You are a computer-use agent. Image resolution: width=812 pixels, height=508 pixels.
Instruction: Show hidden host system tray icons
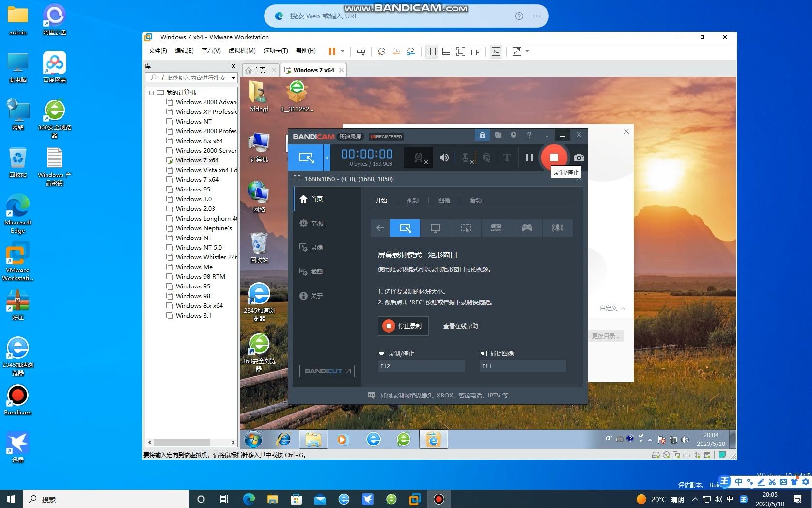[x=695, y=499]
